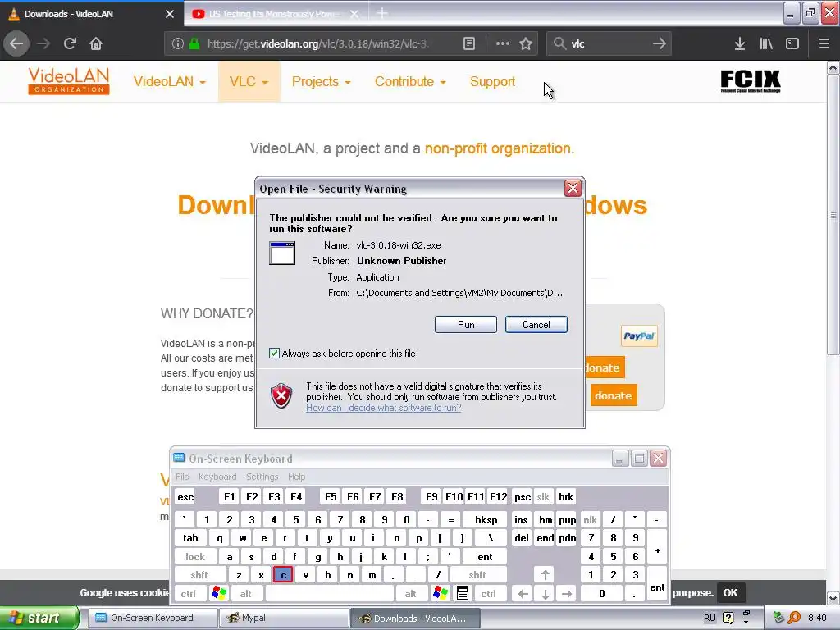The width and height of the screenshot is (840, 630).
Task: Open the browser hamburger menu
Action: click(x=824, y=43)
